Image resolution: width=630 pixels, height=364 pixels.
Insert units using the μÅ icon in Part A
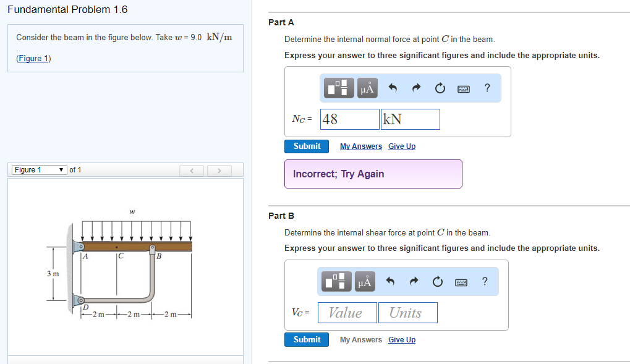366,88
